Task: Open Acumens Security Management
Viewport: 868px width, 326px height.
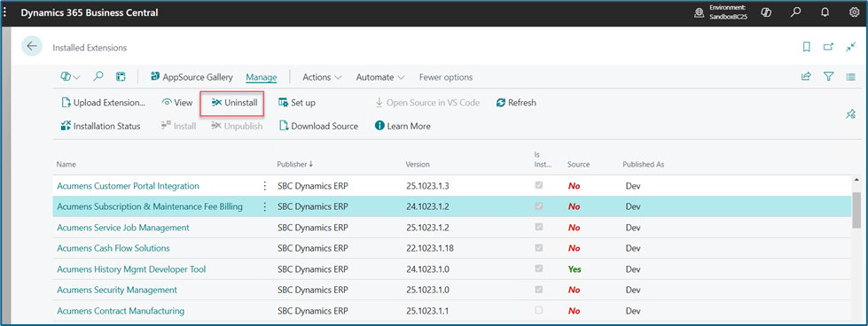Action: (117, 290)
